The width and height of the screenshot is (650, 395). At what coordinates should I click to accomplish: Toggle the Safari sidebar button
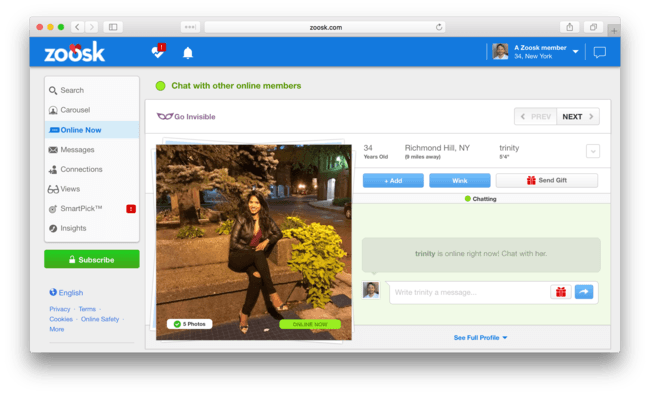point(113,27)
